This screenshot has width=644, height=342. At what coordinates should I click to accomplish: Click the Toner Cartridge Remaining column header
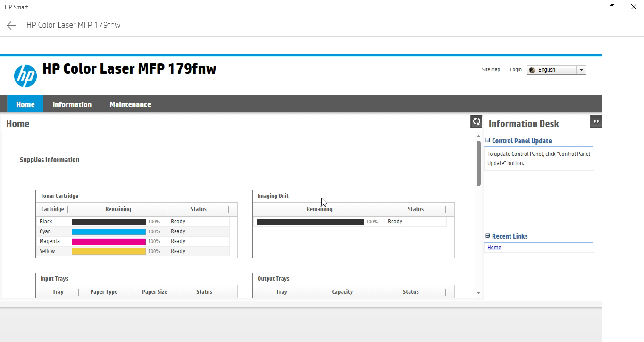[x=118, y=209]
